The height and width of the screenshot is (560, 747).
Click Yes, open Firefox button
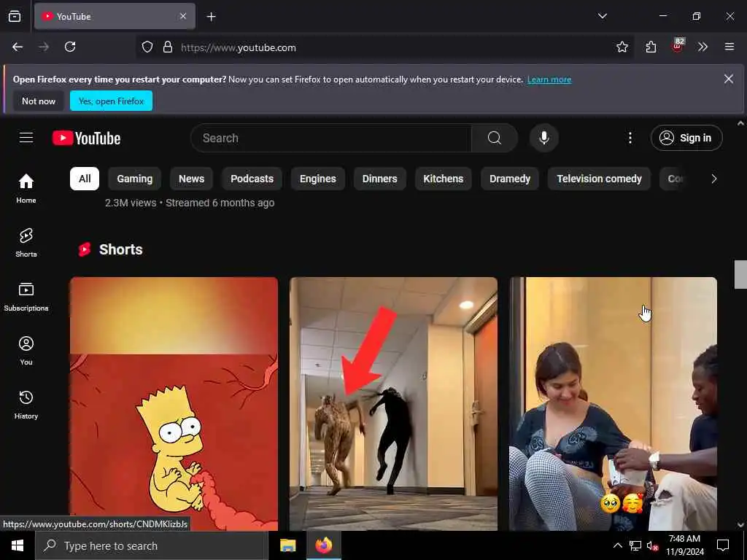(x=111, y=101)
